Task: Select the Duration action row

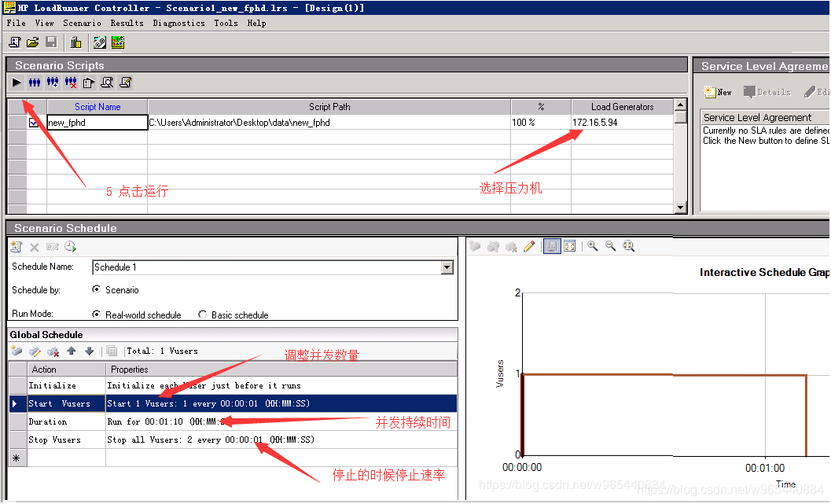Action: click(x=233, y=421)
